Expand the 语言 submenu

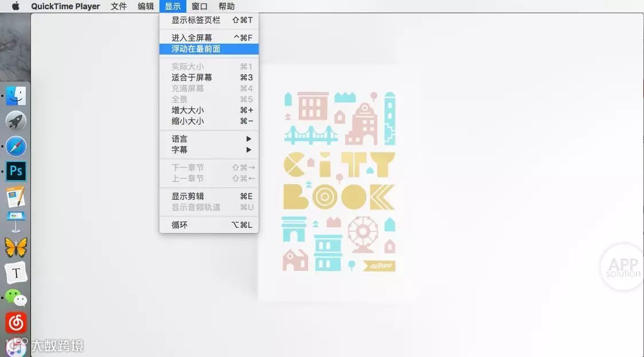[x=209, y=139]
